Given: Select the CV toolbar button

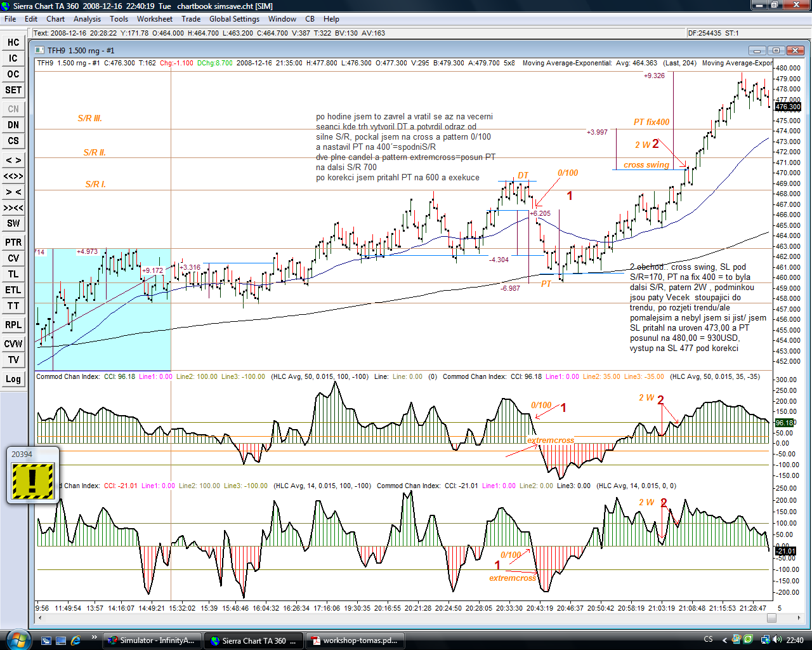Looking at the screenshot, I should click(13, 258).
